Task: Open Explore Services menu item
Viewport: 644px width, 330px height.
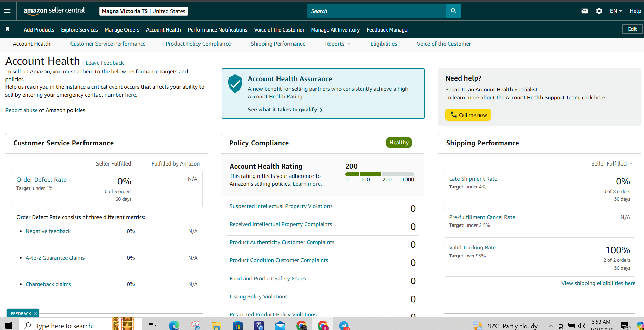Action: 79,30
